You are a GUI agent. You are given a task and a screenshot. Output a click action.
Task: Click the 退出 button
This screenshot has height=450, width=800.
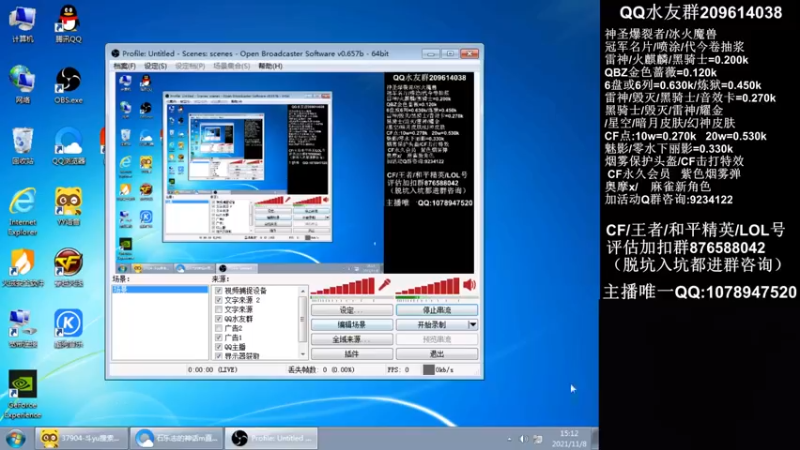[x=437, y=354]
